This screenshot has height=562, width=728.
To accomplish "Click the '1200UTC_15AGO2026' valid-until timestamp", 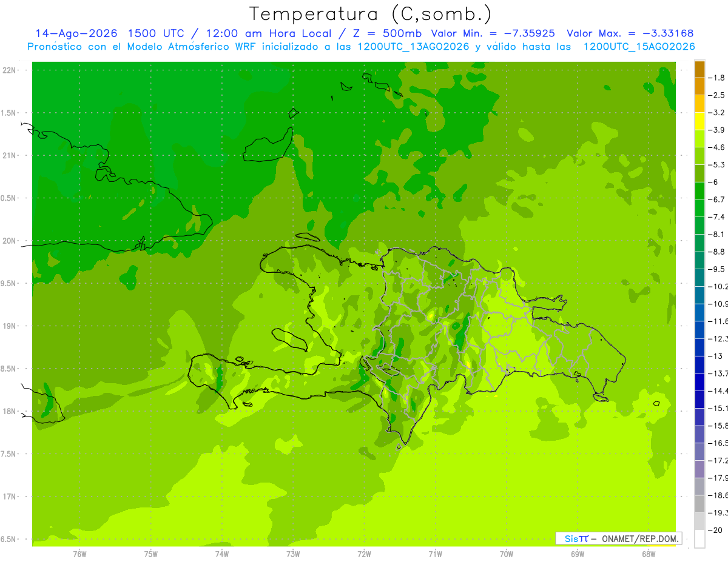I will point(639,47).
